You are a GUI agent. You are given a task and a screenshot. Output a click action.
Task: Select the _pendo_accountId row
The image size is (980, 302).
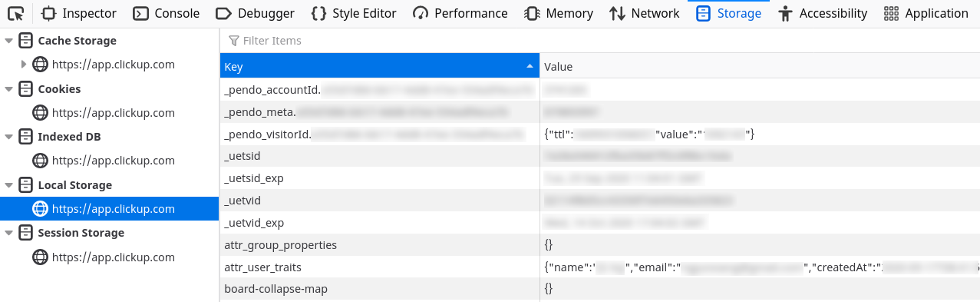tap(599, 90)
